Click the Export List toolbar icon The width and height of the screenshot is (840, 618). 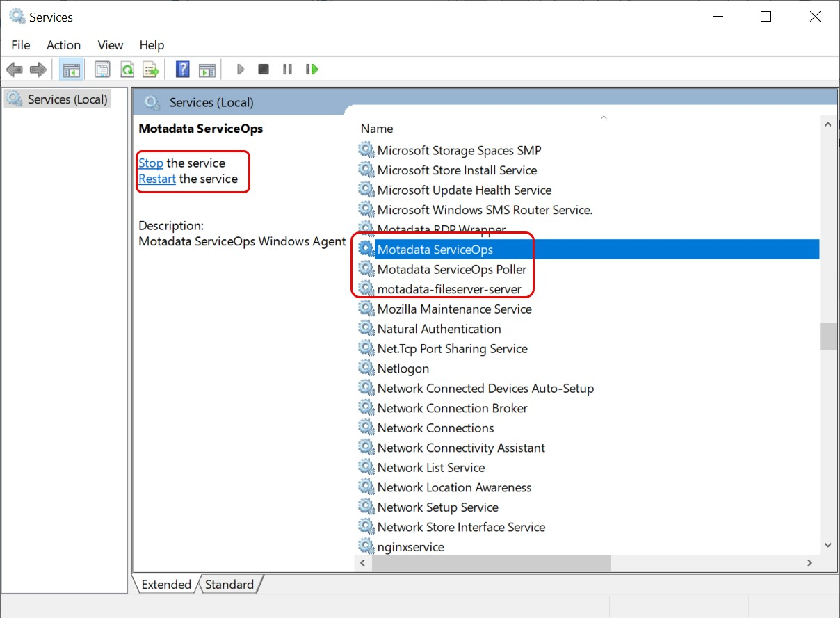tap(151, 70)
